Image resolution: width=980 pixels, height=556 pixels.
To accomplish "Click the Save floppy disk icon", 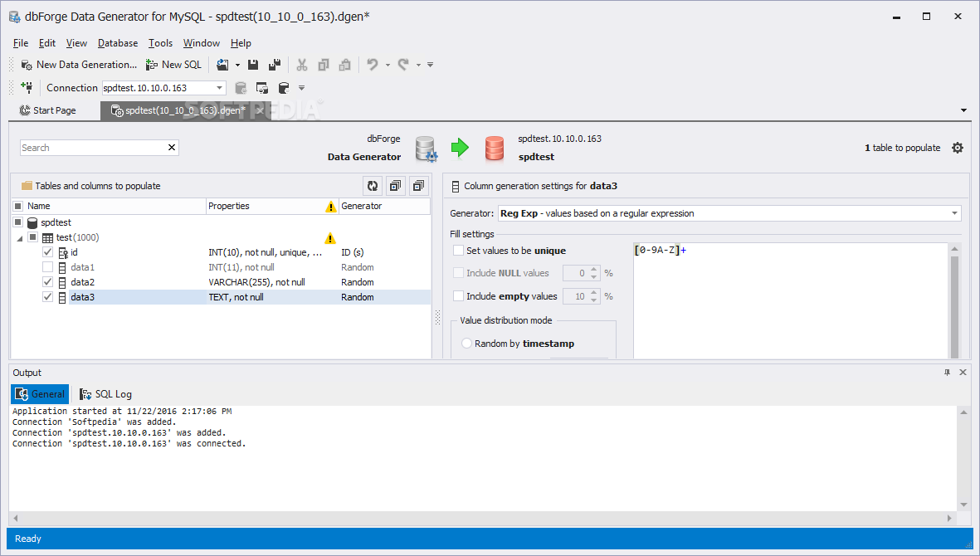I will [x=253, y=65].
